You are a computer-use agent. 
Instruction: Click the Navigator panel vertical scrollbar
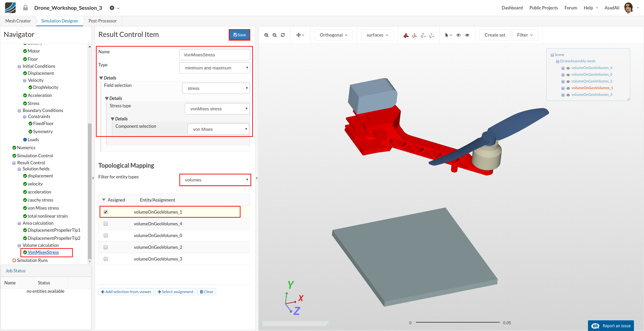tap(90, 191)
